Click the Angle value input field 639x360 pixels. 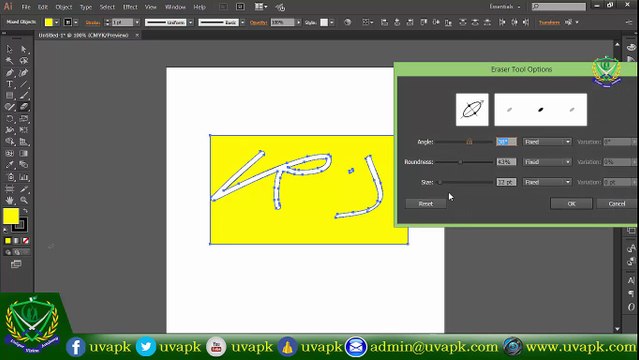(506, 142)
